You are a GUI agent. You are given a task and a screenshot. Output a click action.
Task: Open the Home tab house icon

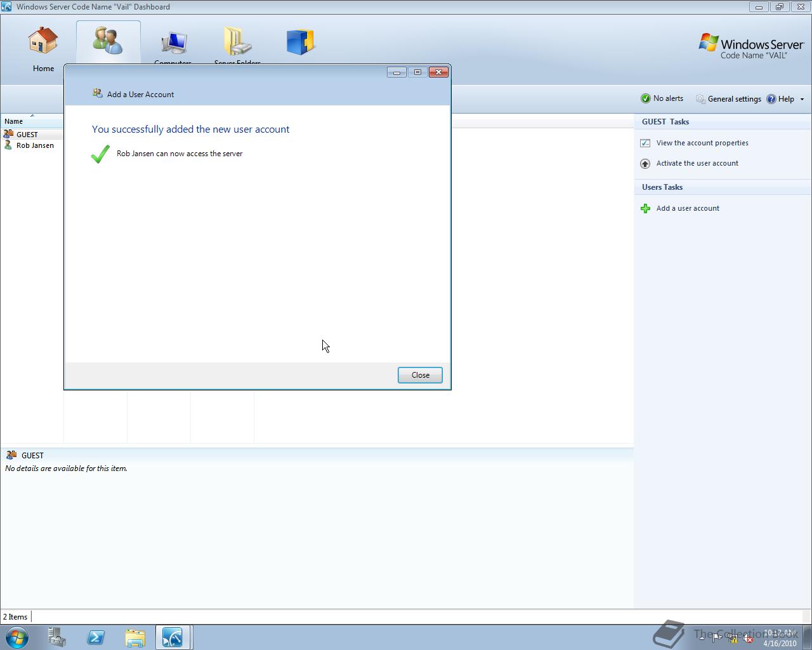[x=43, y=41]
